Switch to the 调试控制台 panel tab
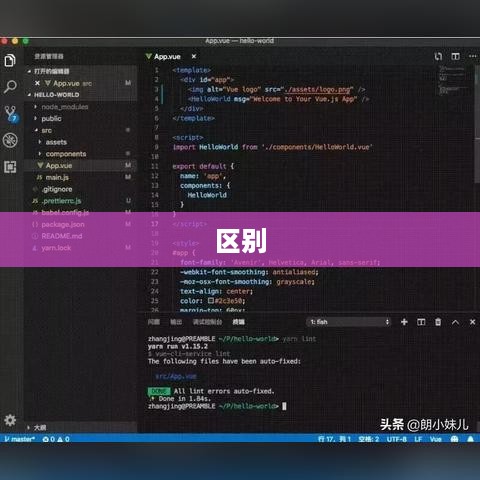 click(207, 322)
